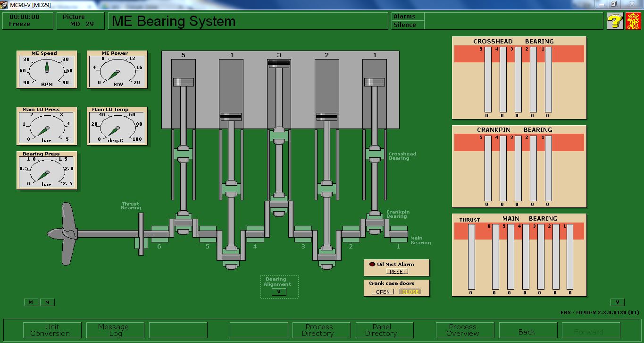This screenshot has width=644, height=343.
Task: Reset the Oil Mist Alarm
Action: click(397, 271)
